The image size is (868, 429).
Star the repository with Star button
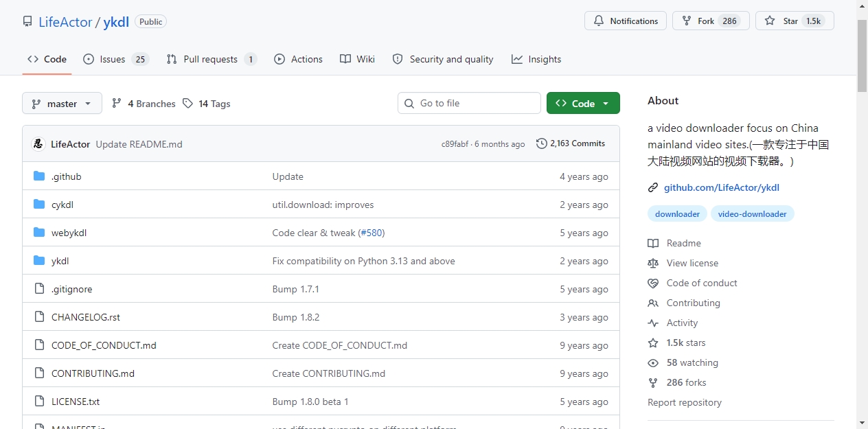pos(795,21)
